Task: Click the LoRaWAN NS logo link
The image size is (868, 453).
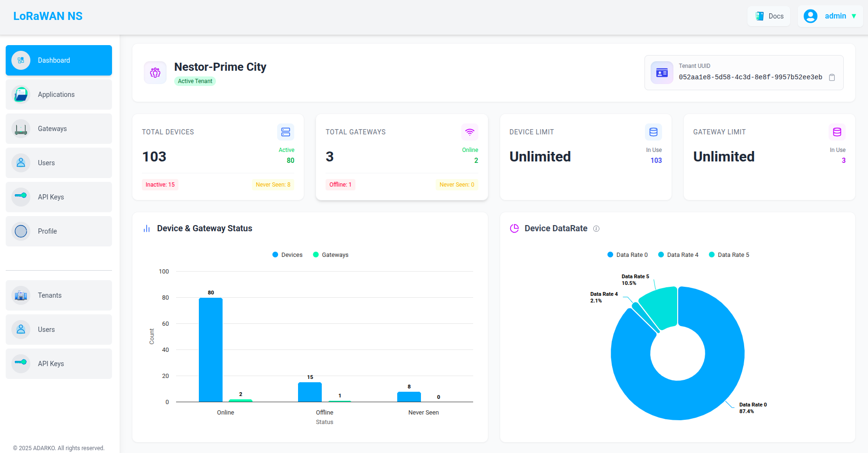Action: 48,16
